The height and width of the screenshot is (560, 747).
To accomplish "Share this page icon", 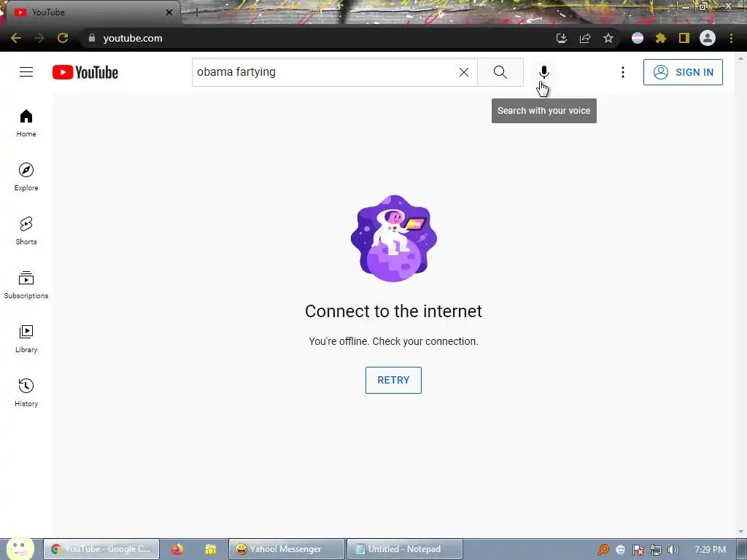I will point(585,38).
